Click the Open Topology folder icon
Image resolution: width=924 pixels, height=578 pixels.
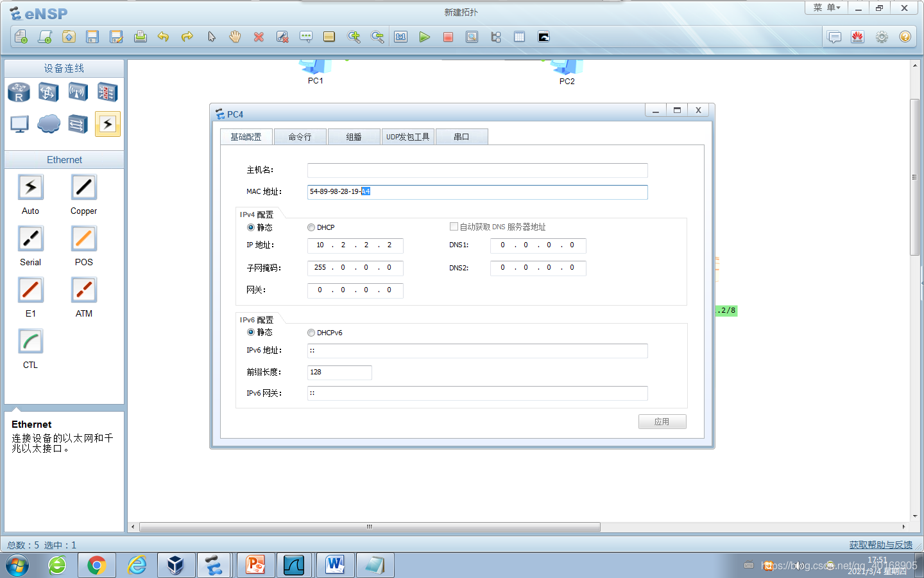[x=69, y=37]
